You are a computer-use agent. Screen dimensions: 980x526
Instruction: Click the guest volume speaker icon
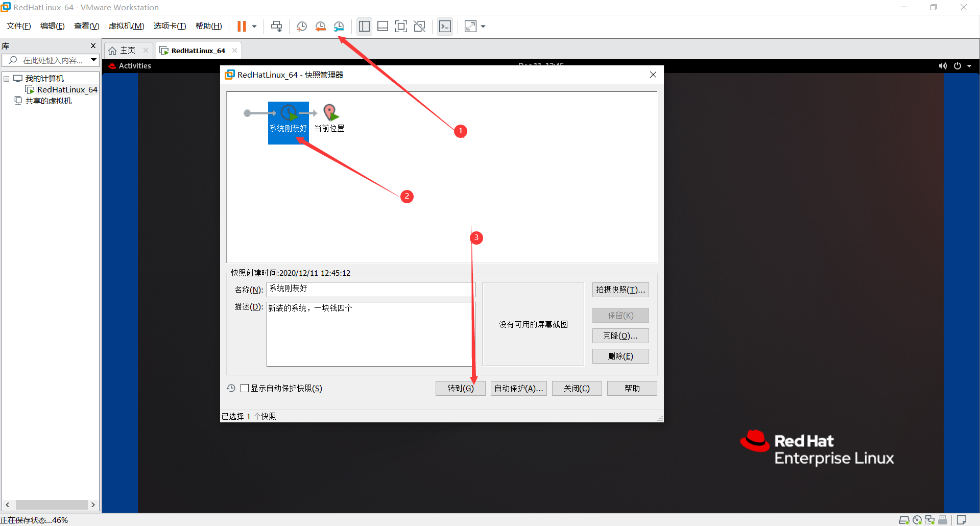coord(943,66)
